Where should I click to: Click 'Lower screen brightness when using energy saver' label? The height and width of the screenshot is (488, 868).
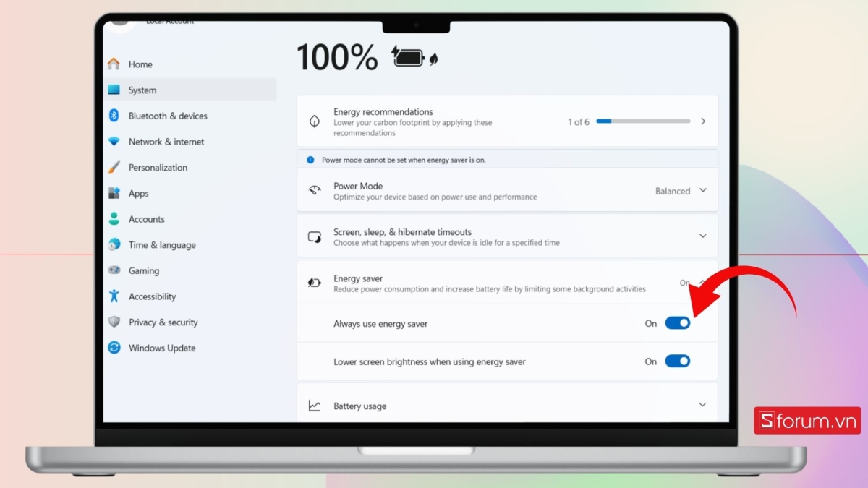tap(430, 361)
